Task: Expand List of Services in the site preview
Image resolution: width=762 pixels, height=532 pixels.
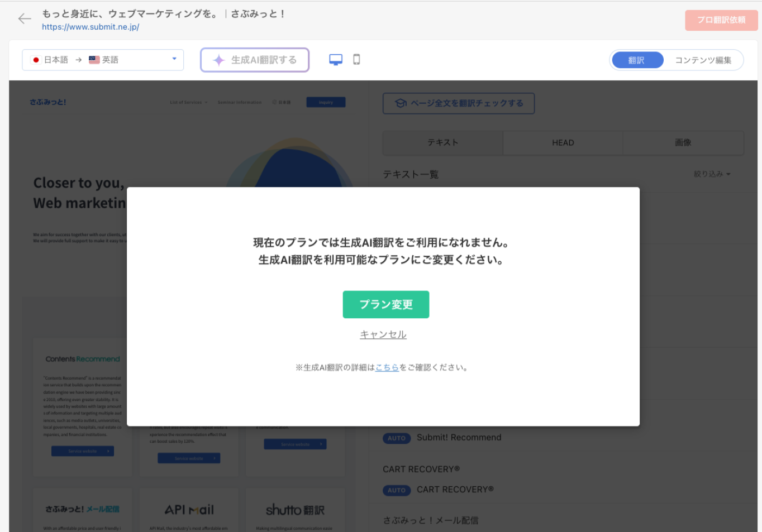Action: 187,102
